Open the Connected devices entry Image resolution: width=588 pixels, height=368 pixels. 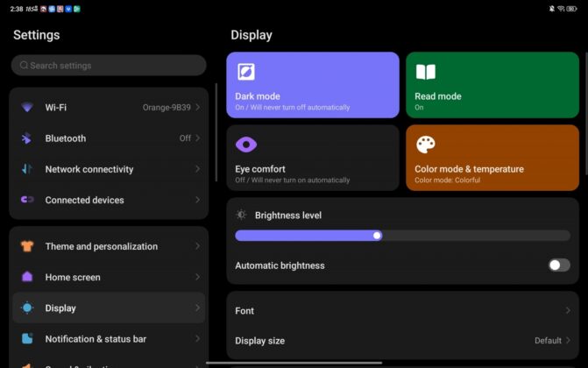pyautogui.click(x=109, y=200)
